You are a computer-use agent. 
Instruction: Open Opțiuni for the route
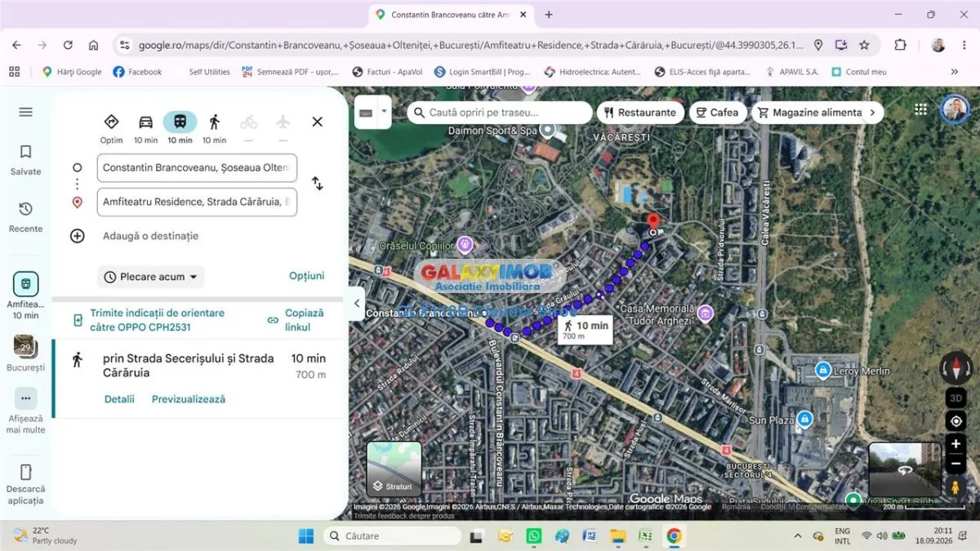pos(307,276)
